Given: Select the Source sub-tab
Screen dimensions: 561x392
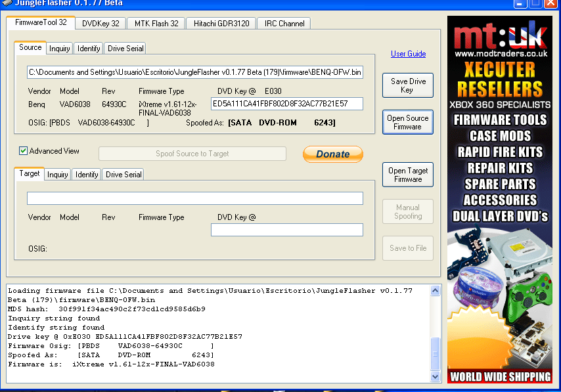Looking at the screenshot, I should (x=30, y=47).
